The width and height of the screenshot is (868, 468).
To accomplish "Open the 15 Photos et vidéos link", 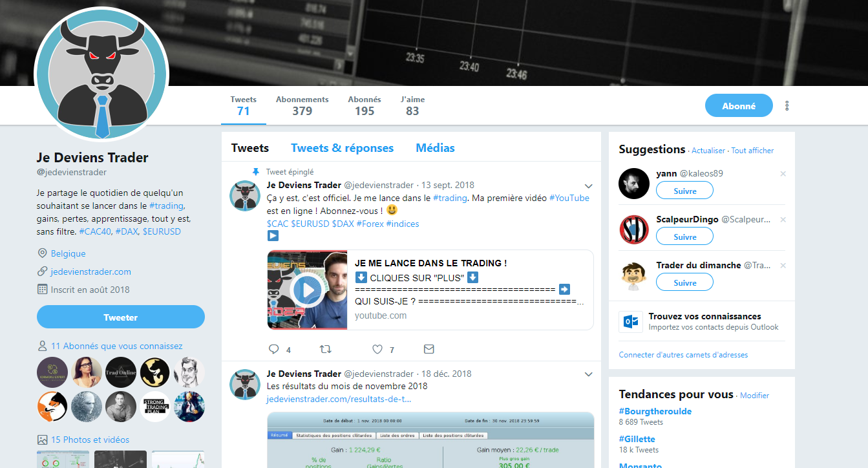I will pos(90,440).
